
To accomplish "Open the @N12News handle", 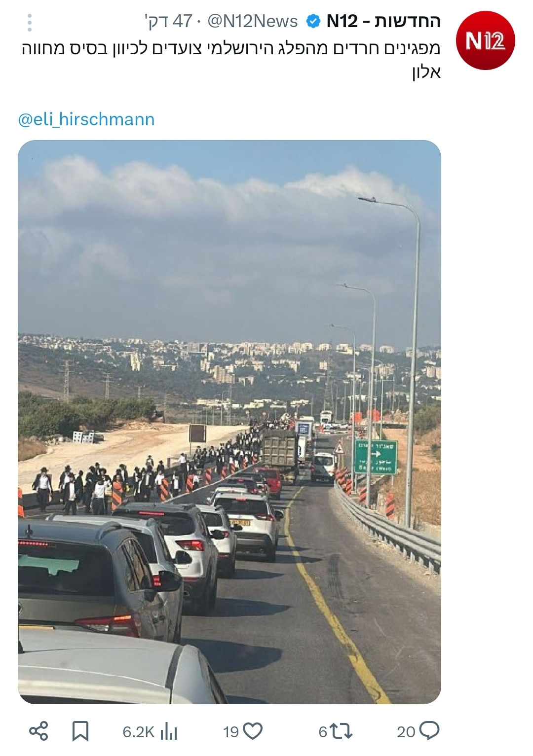I will tap(252, 21).
